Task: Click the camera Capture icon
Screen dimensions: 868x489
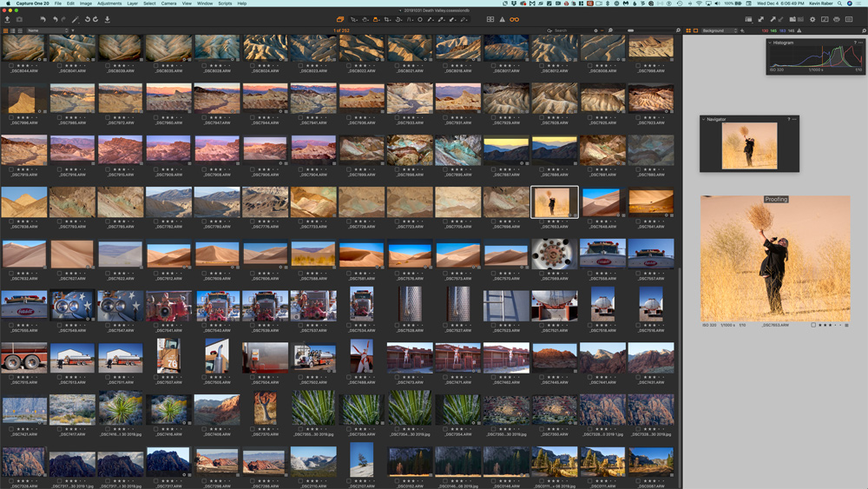Action: pyautogui.click(x=19, y=19)
